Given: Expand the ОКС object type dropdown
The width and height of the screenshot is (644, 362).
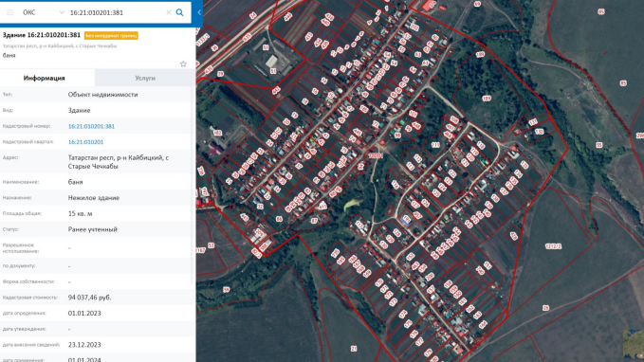Looking at the screenshot, I should point(62,12).
